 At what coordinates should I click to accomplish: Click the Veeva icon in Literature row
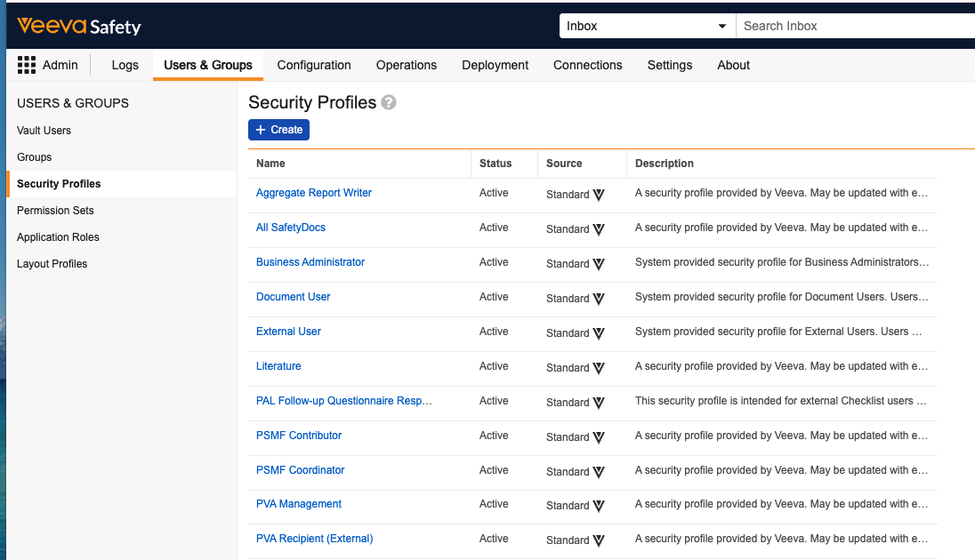599,369
